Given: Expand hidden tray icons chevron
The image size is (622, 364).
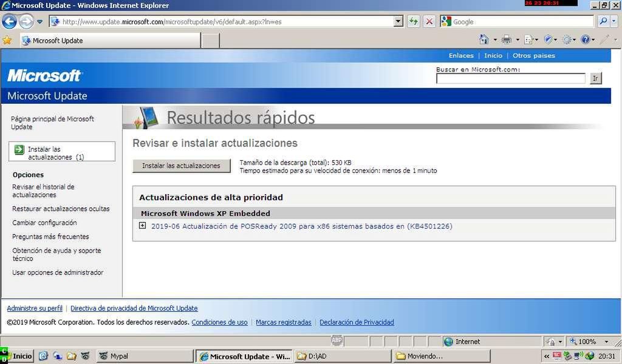Looking at the screenshot, I should (546, 356).
